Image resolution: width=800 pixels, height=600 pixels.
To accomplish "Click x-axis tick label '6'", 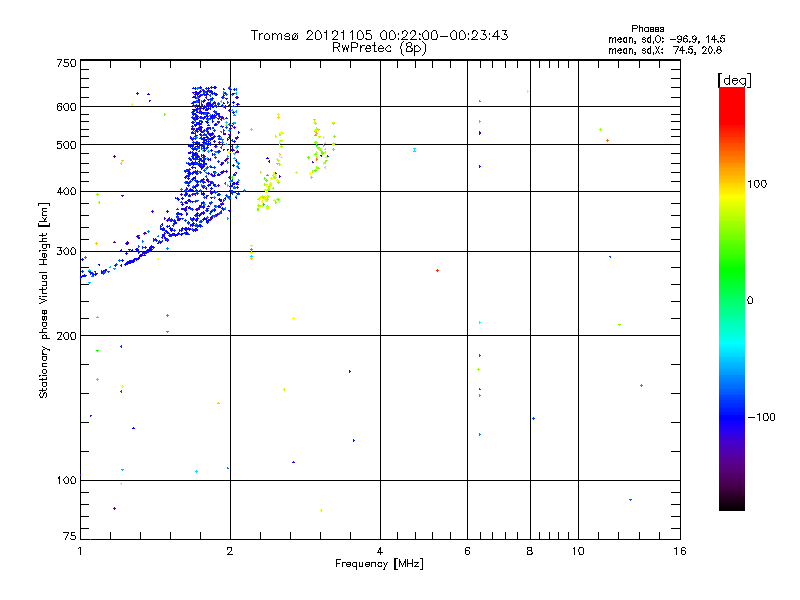I will click(x=467, y=551).
